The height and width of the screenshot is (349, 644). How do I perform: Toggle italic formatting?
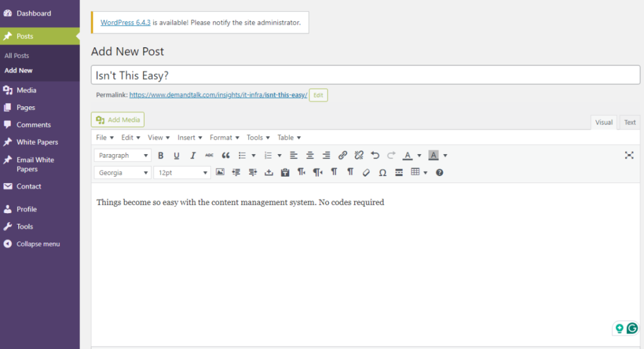pos(192,155)
